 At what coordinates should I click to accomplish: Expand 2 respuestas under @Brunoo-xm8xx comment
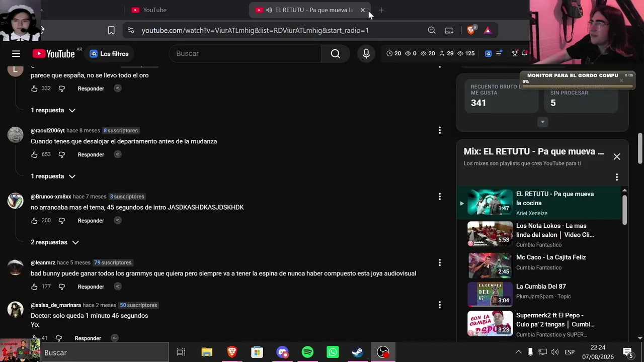click(54, 242)
